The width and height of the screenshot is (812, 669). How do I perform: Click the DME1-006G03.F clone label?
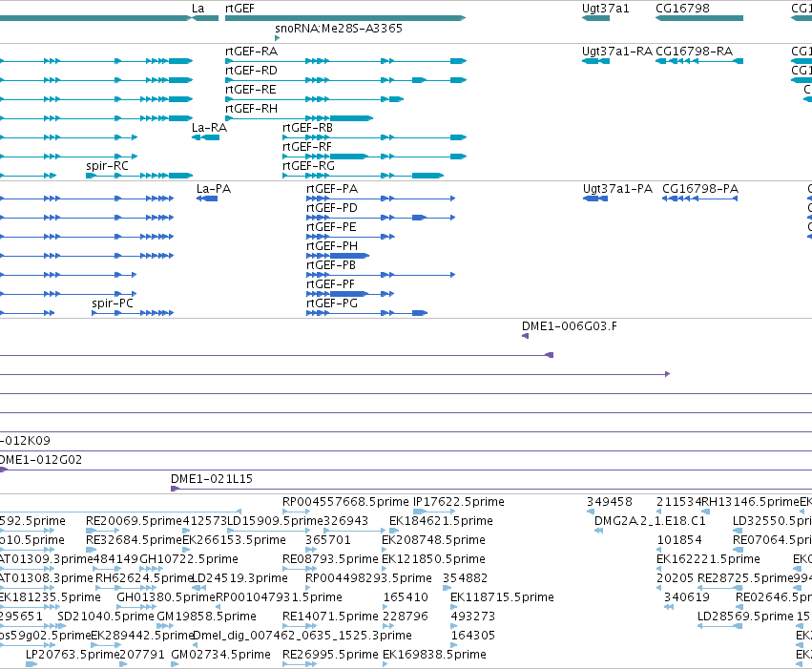pyautogui.click(x=570, y=326)
